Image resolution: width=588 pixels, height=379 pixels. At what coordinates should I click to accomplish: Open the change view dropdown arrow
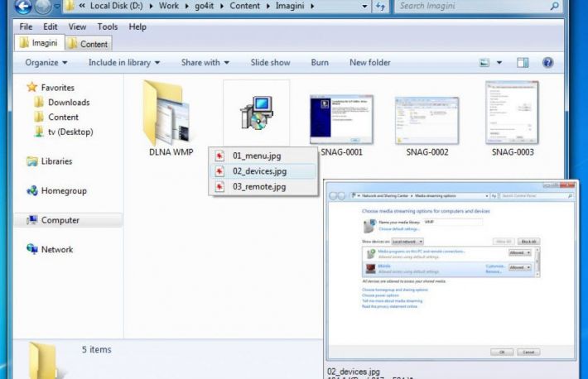[499, 63]
